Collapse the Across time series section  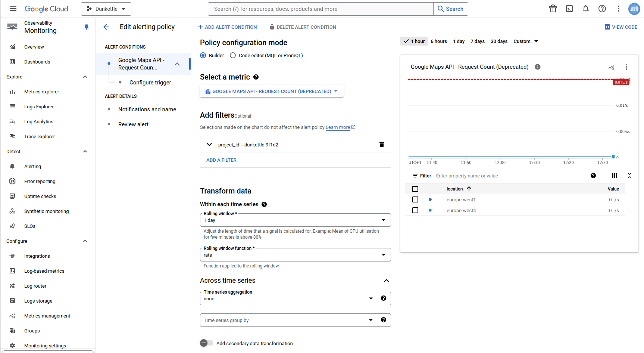click(386, 281)
